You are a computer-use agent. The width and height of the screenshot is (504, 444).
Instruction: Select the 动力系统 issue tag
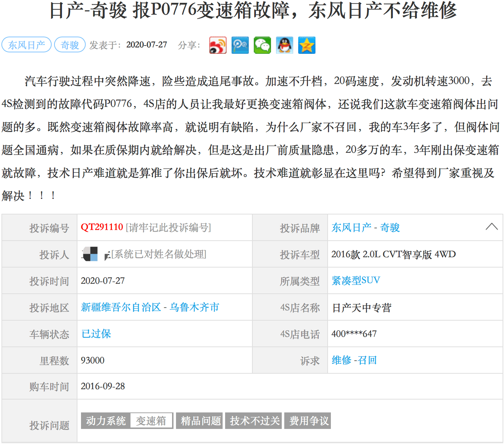pos(106,421)
